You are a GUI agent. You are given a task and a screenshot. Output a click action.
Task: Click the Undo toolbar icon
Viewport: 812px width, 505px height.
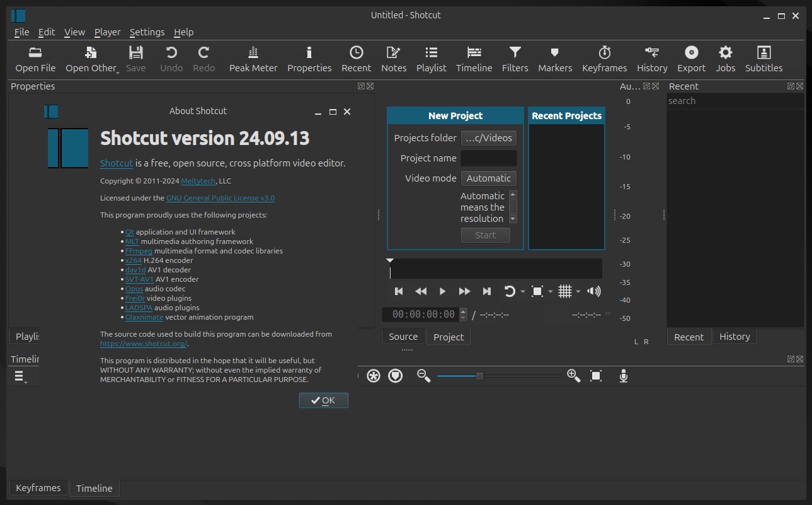pos(171,59)
